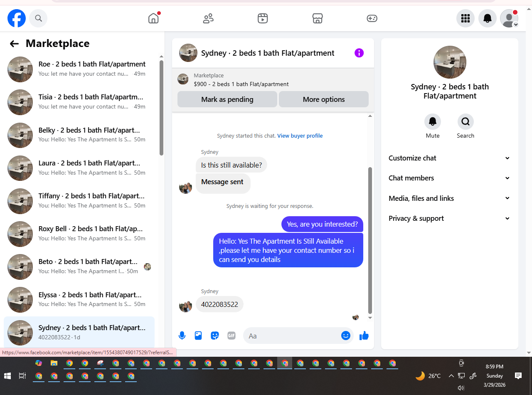This screenshot has height=395, width=532.
Task: Open Tiffany's apartment conversation
Action: pos(79,201)
